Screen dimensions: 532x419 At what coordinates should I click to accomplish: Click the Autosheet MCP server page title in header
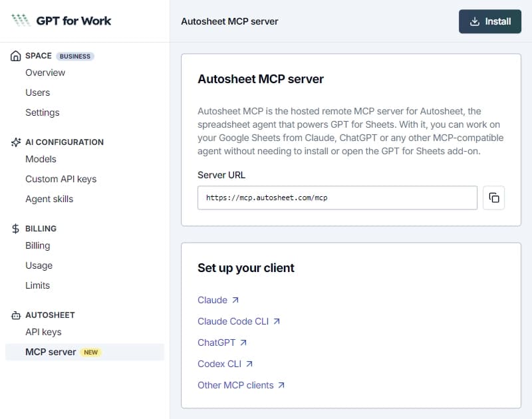(x=229, y=21)
